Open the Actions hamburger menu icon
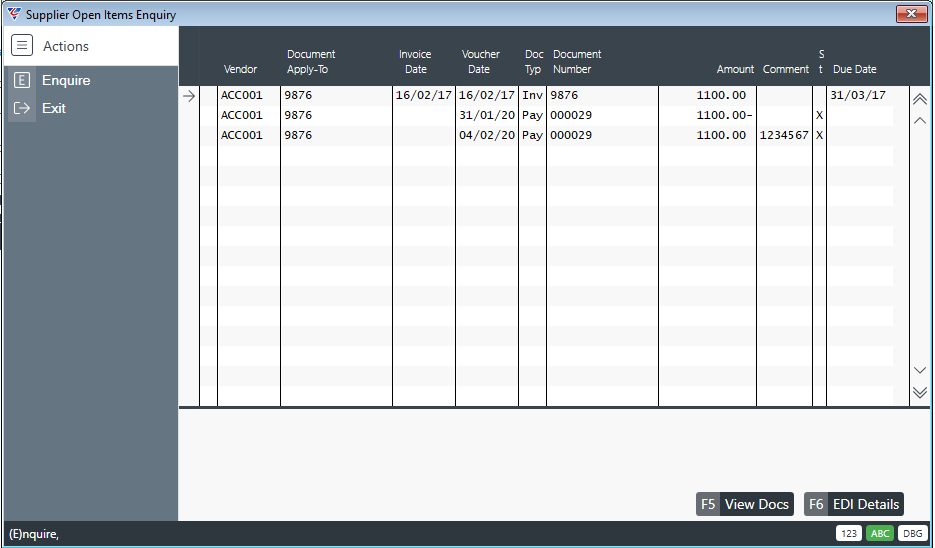 tap(22, 45)
